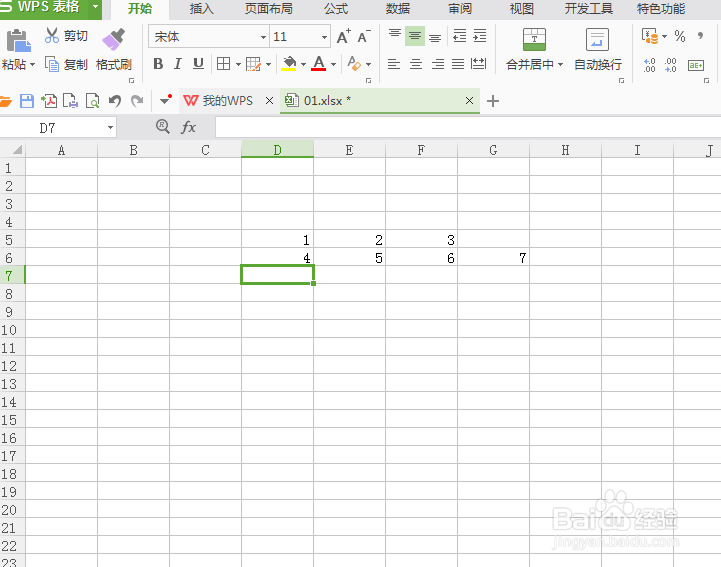Switch to the 审阅 (Review) tab
Image resolution: width=721 pixels, height=567 pixels.
[x=460, y=9]
